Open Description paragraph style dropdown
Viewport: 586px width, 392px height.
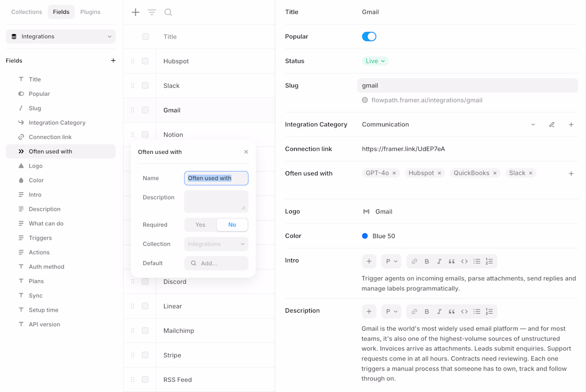click(x=392, y=311)
